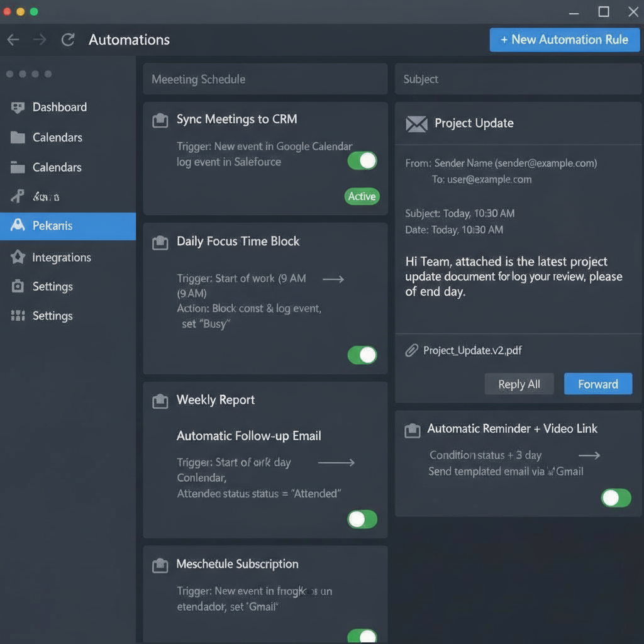Toggle the Weekly Report follow-up automation
Viewport: 644px width, 644px height.
pyautogui.click(x=362, y=519)
